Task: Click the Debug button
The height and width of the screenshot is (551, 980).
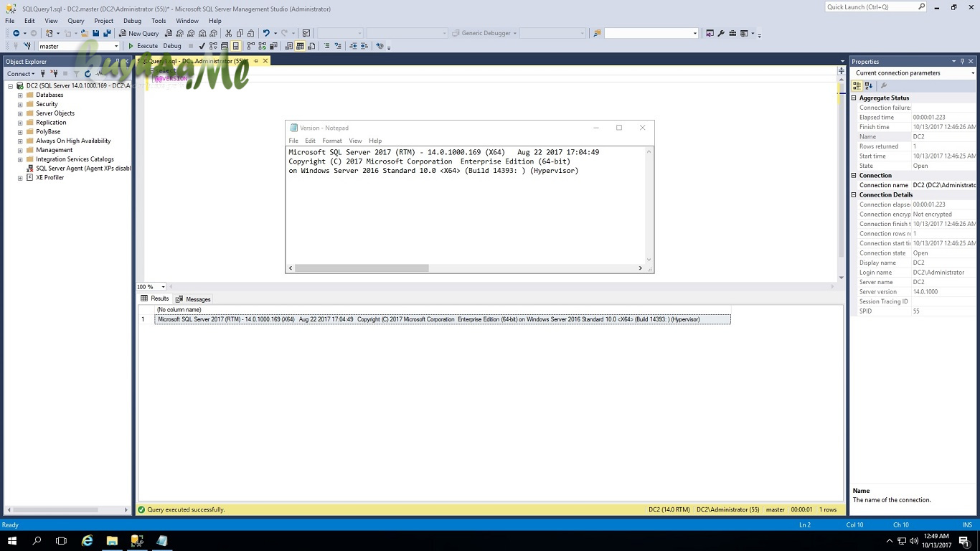Action: [172, 46]
